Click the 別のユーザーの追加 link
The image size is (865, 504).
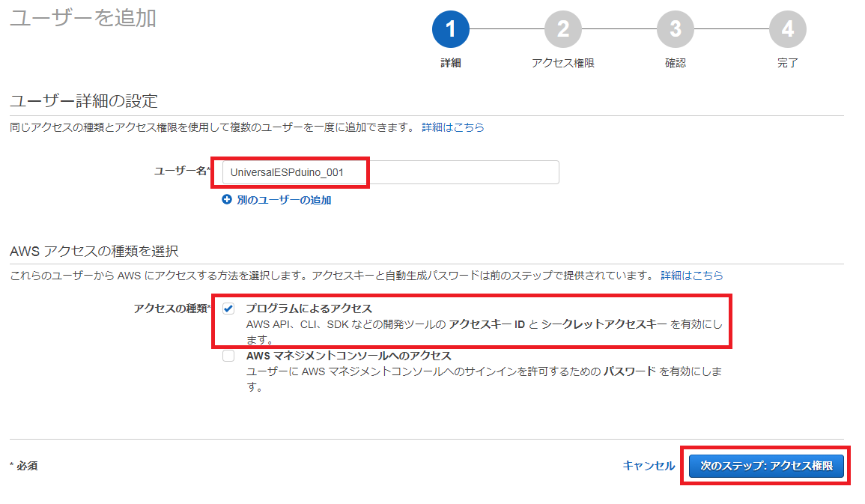[x=284, y=200]
